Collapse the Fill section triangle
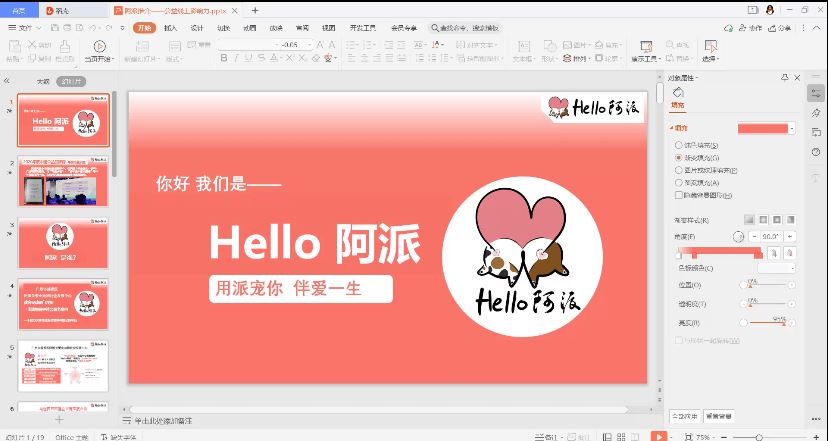828x441 pixels. pyautogui.click(x=671, y=128)
